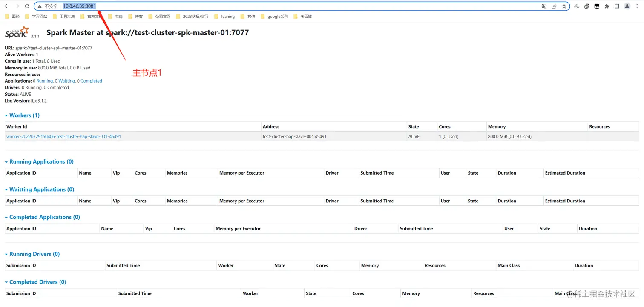Go back to the previous page
Image resolution: width=644 pixels, height=307 pixels.
[7, 6]
